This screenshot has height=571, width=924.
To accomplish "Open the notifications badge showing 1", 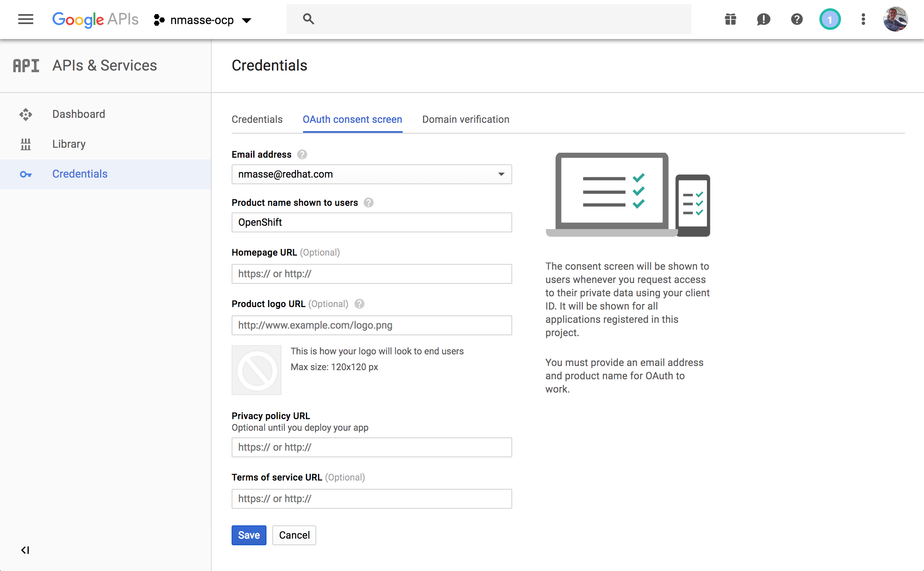I will pyautogui.click(x=830, y=20).
